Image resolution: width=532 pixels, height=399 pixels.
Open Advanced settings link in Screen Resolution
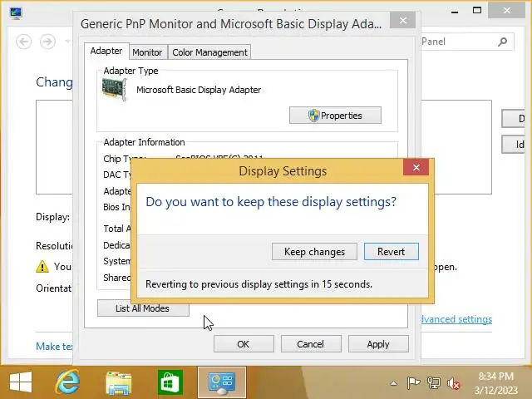(x=456, y=319)
